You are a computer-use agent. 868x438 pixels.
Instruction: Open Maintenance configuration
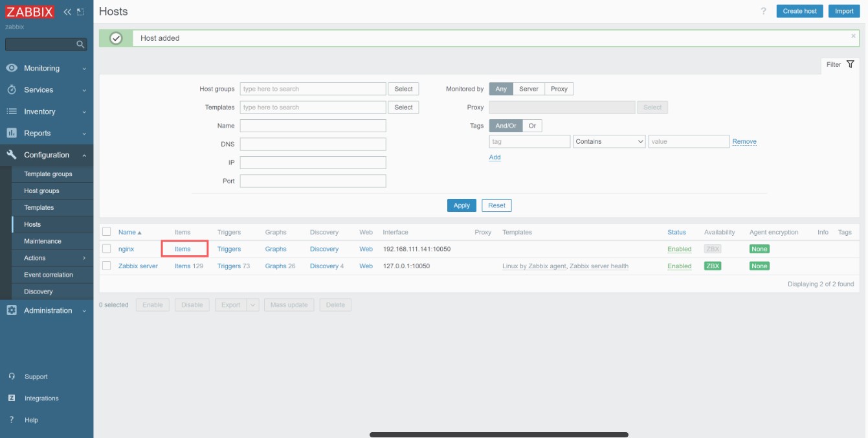tap(52, 241)
